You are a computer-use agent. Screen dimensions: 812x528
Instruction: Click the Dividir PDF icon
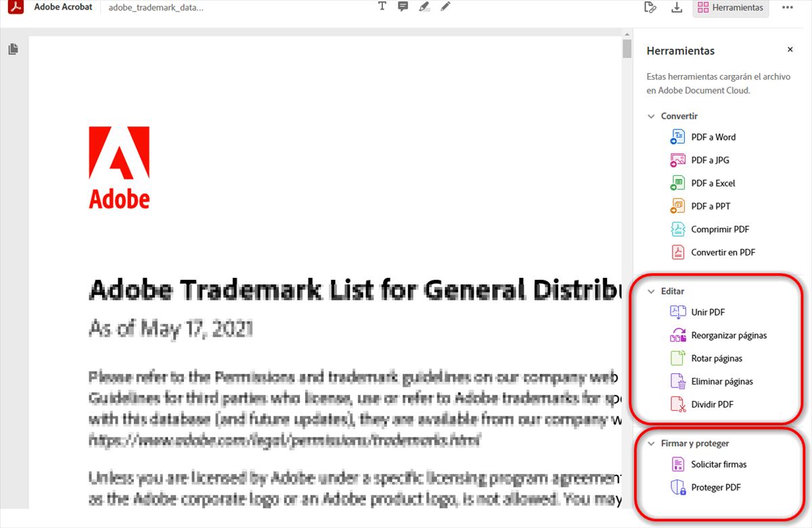coord(678,404)
